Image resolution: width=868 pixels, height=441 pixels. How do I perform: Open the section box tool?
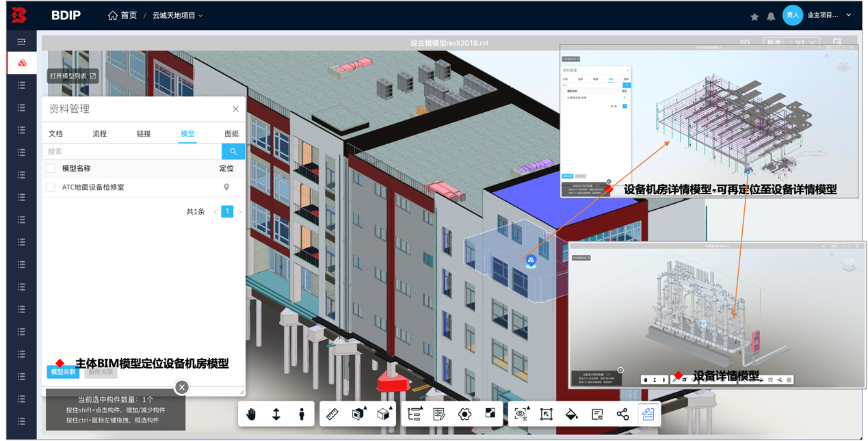pos(358,414)
